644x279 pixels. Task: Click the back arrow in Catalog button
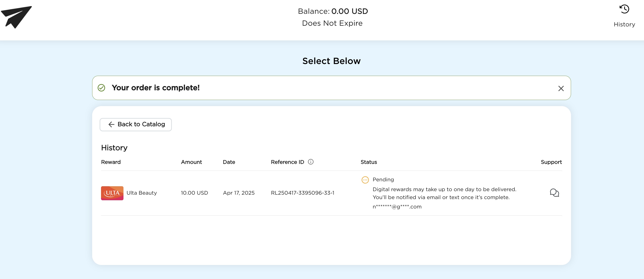point(111,124)
